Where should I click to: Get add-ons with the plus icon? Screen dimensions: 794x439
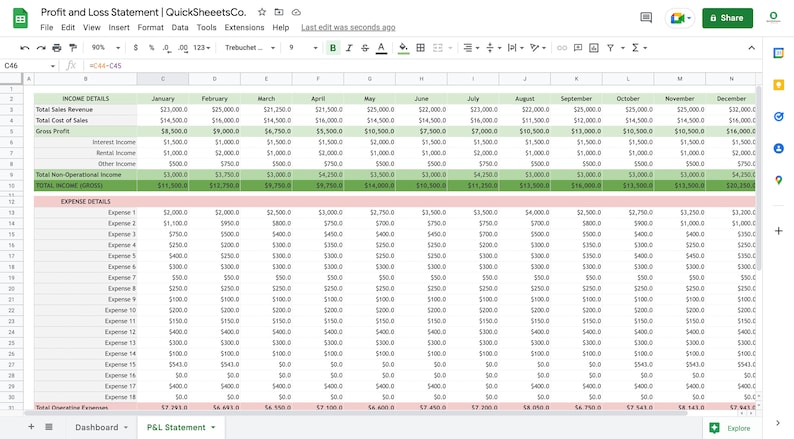coord(779,231)
